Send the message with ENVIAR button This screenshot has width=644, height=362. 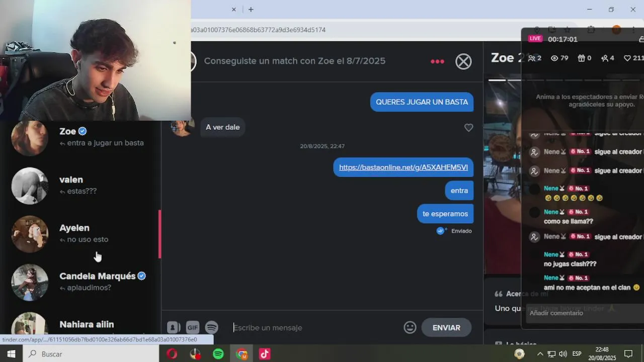(x=446, y=327)
